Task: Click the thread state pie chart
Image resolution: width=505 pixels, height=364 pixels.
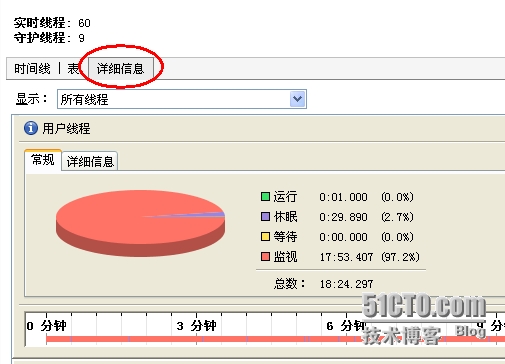Action: point(140,223)
